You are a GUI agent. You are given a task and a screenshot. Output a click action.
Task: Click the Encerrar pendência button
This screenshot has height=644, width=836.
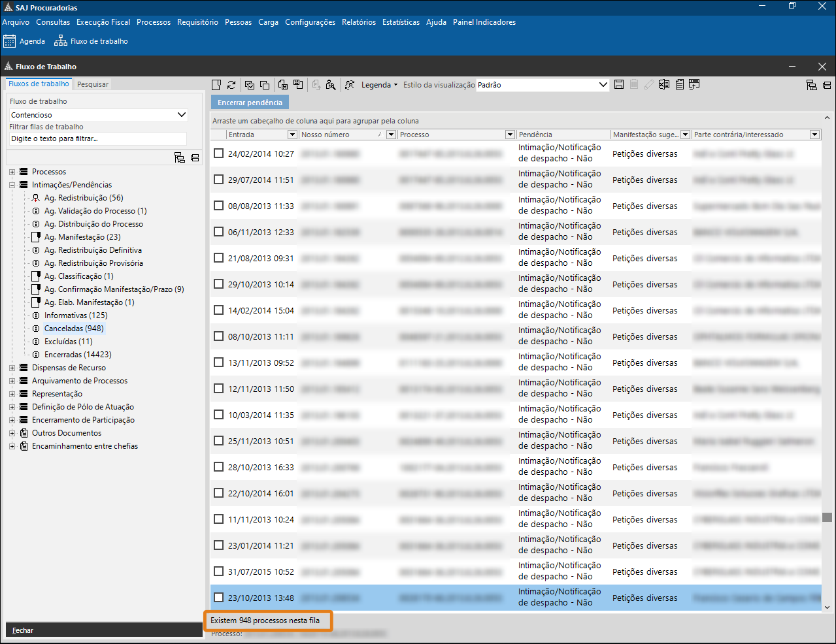[250, 103]
